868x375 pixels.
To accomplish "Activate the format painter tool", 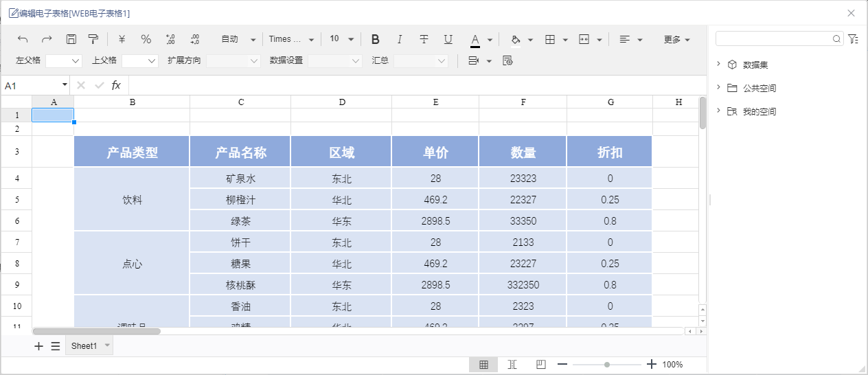I will pyautogui.click(x=93, y=39).
